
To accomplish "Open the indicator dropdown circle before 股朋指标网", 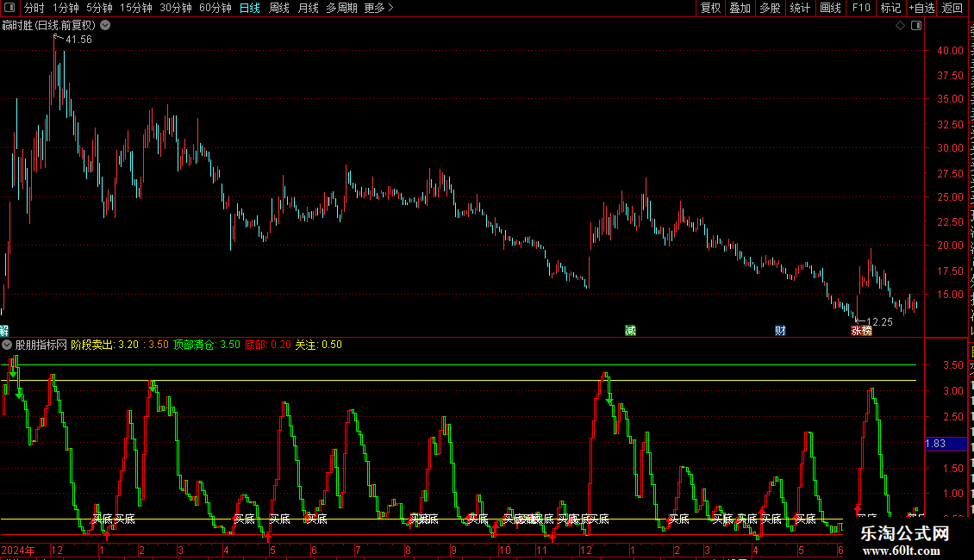I will (x=7, y=345).
